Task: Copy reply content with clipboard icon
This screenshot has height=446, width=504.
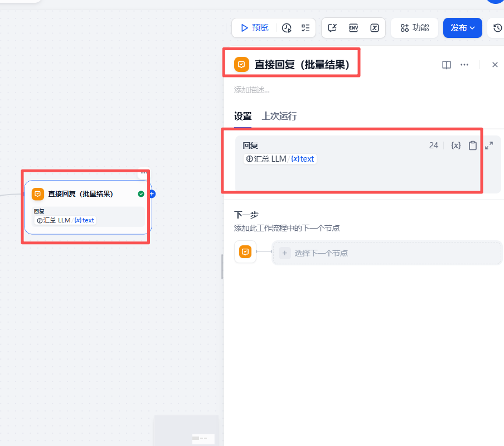Action: tap(473, 146)
